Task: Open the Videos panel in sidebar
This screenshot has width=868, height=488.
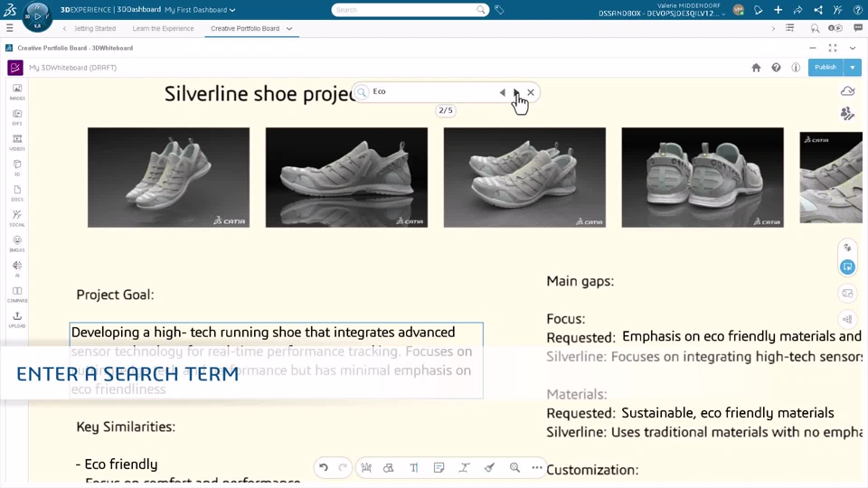Action: pyautogui.click(x=17, y=142)
